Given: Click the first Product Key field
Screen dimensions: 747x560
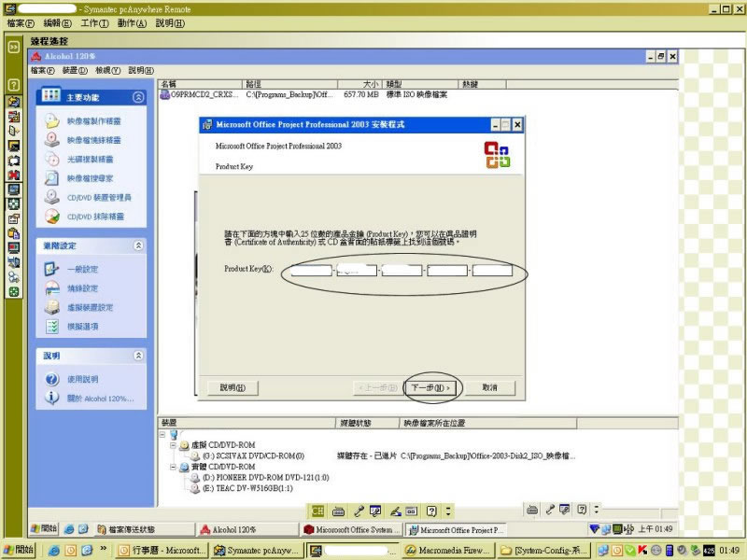Looking at the screenshot, I should click(311, 271).
